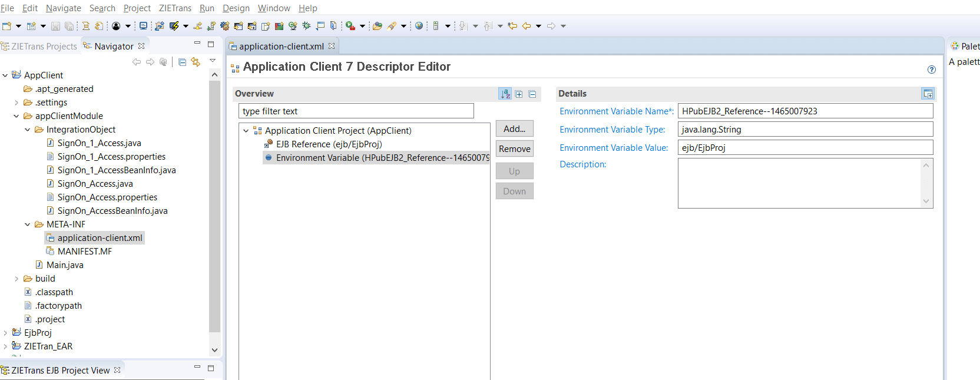
Task: Expand all nodes in Overview section
Action: click(x=519, y=94)
